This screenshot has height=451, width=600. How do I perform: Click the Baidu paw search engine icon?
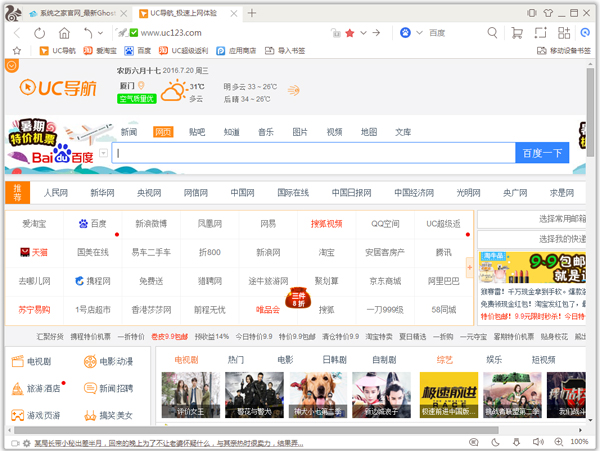tap(405, 33)
